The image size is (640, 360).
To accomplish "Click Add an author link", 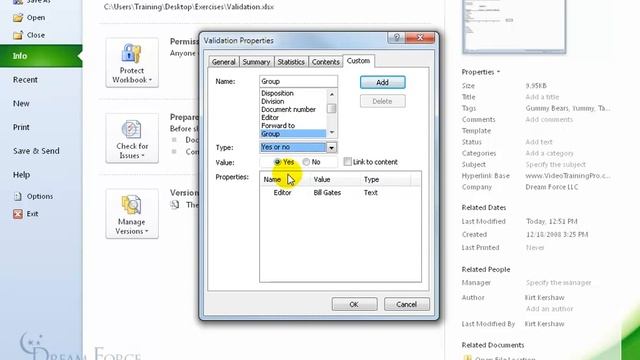I will tap(549, 309).
